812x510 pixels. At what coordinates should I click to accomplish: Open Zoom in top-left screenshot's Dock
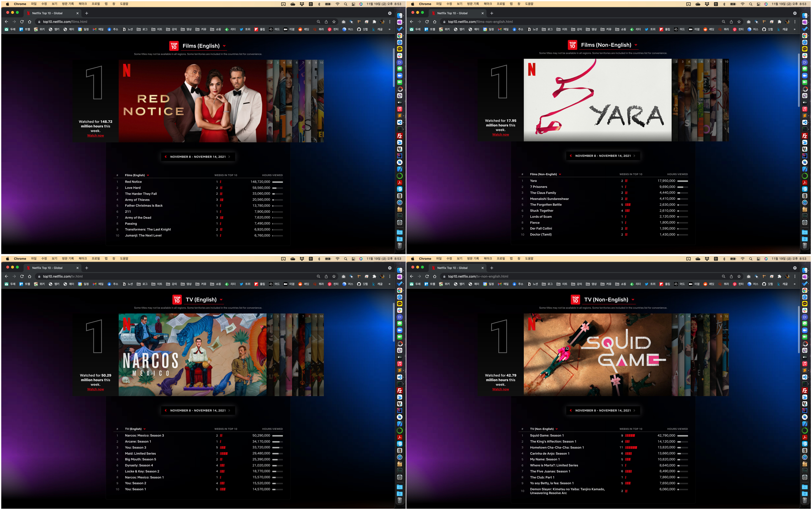(400, 76)
